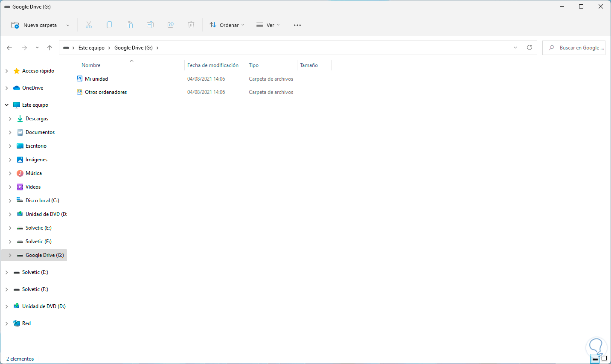
Task: Click the Red network icon
Action: click(x=17, y=323)
